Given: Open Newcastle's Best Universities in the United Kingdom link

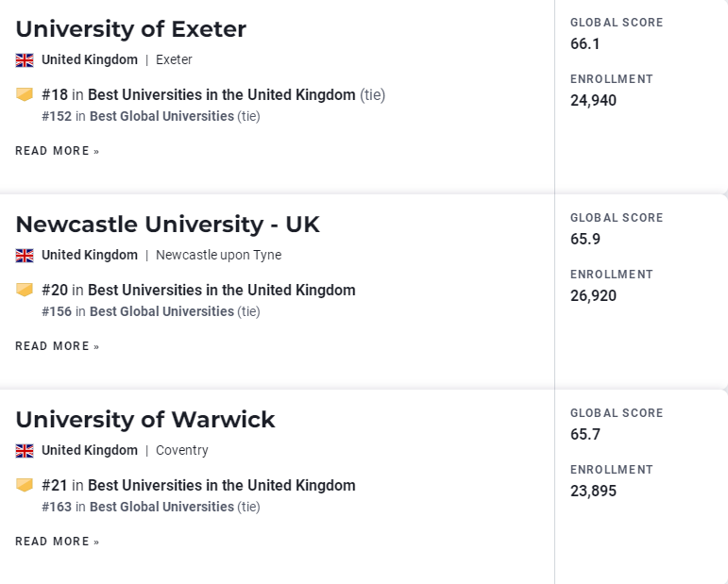Looking at the screenshot, I should pos(222,290).
